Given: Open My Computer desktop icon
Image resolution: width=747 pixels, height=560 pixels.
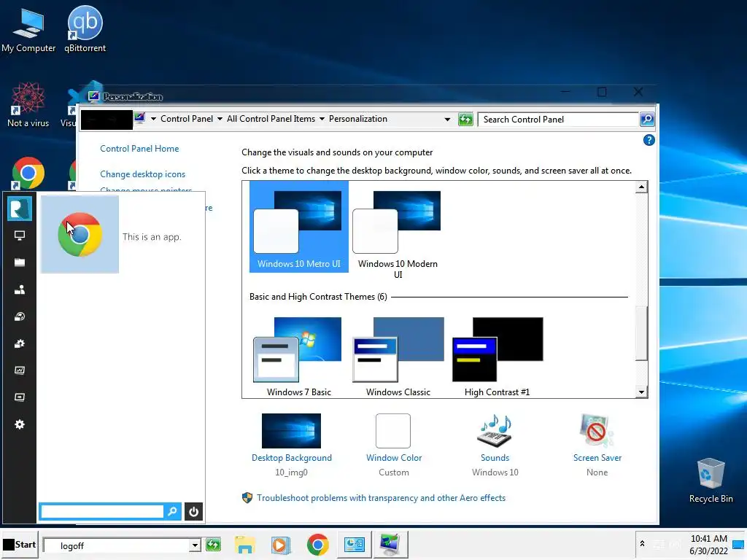Looking at the screenshot, I should [x=28, y=30].
